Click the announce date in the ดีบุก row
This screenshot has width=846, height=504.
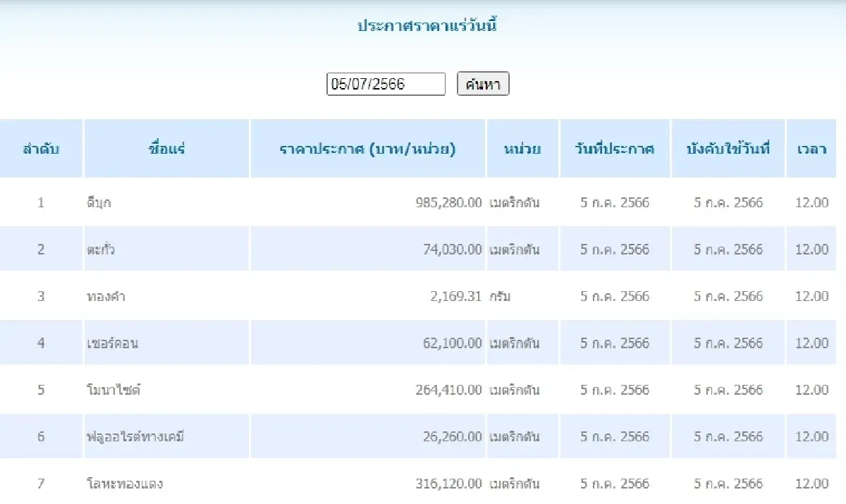coord(615,203)
